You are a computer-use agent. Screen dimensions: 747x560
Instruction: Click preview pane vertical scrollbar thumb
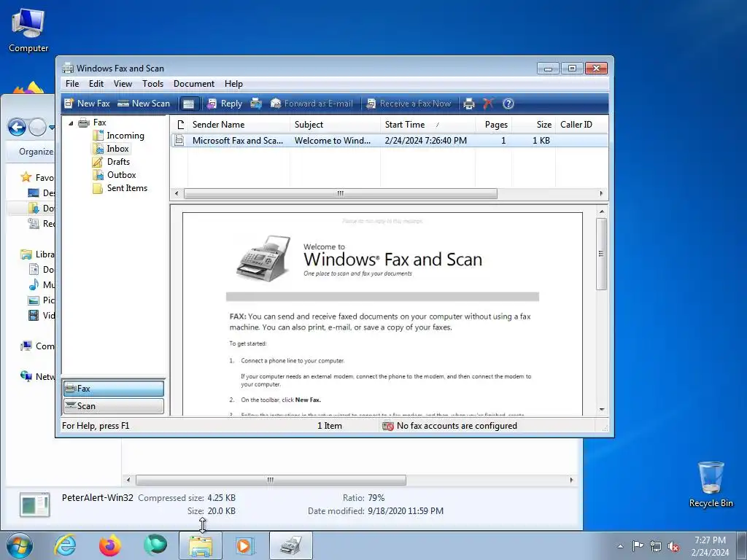(602, 254)
